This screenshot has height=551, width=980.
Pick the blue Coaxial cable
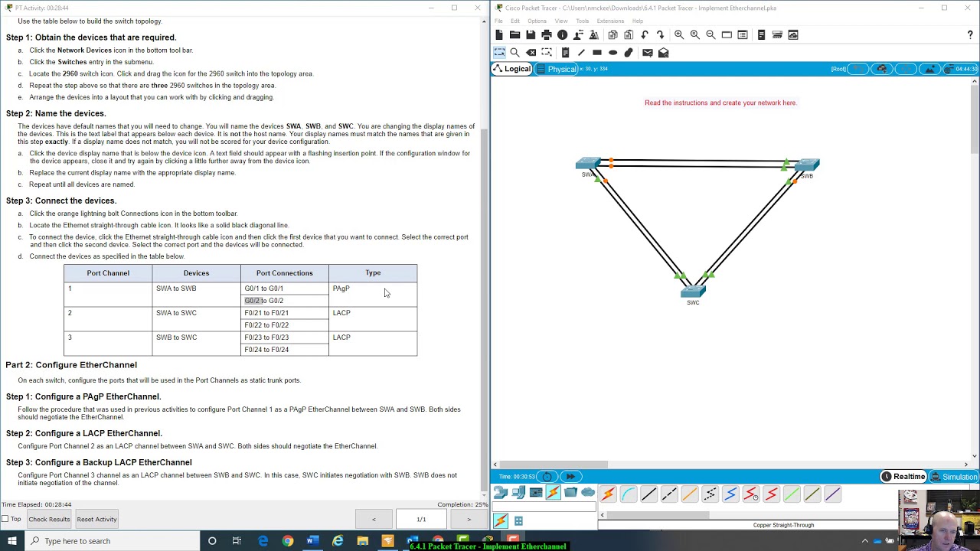730,494
